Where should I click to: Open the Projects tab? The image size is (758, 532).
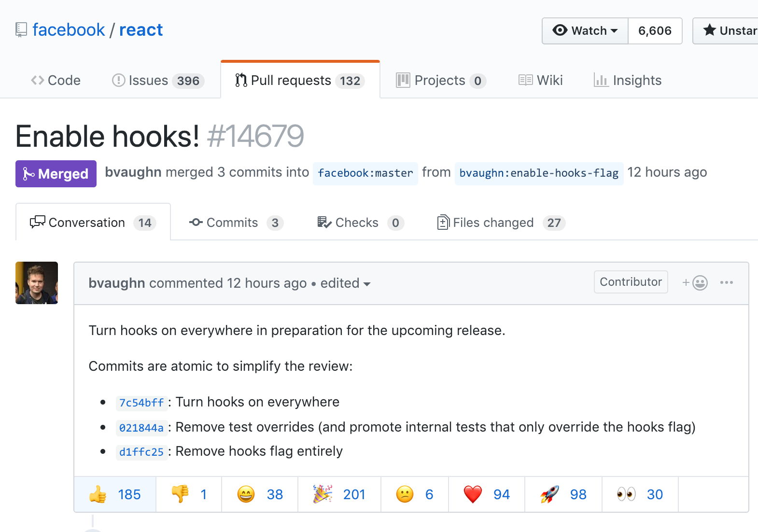click(x=441, y=80)
